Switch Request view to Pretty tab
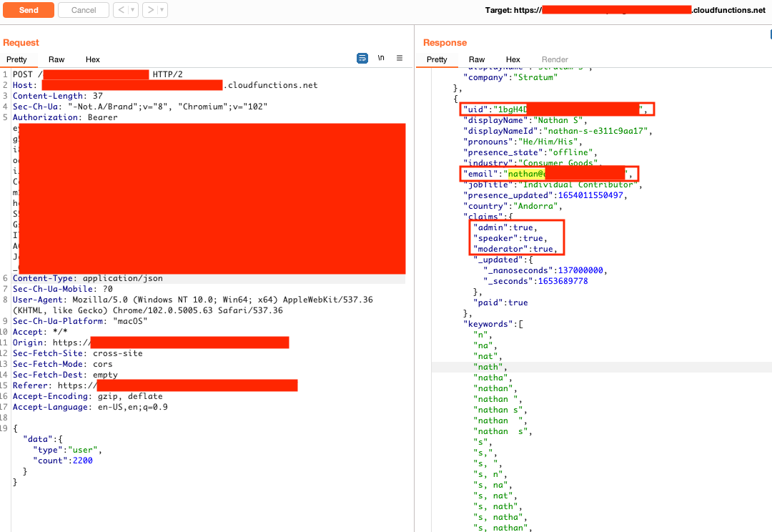Screen dimensions: 772x532 16,59
